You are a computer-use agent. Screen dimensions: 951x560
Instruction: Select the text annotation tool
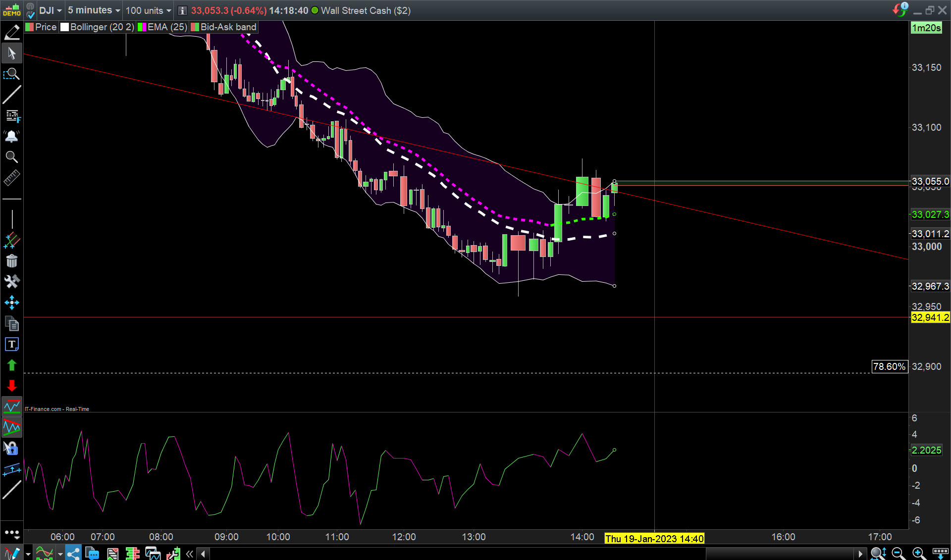[x=11, y=344]
